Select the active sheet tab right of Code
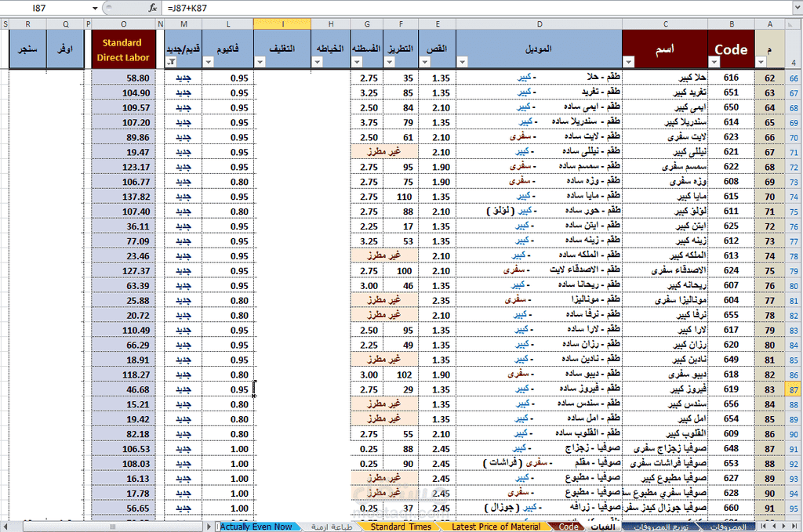 [603, 527]
